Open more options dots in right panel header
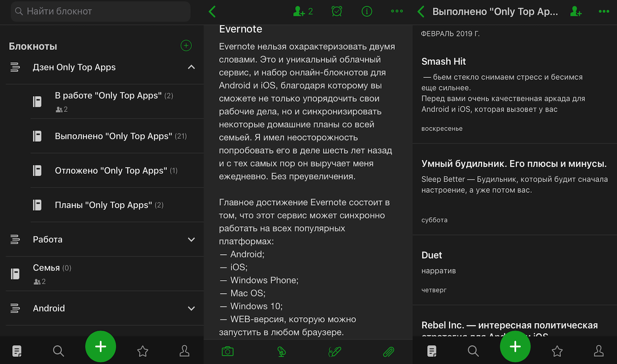 605,11
